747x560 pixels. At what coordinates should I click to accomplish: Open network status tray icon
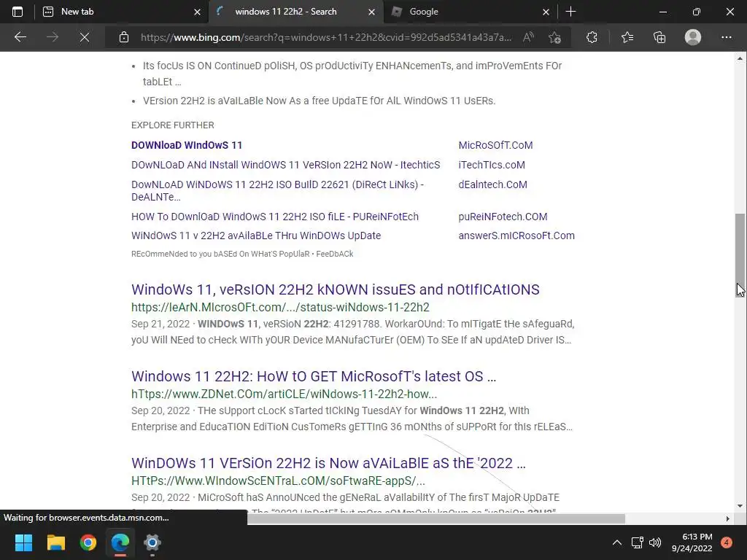point(638,542)
